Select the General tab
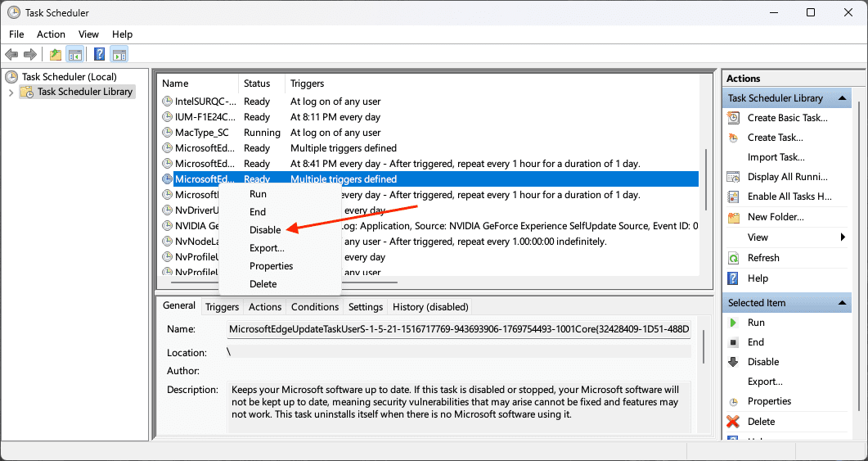Viewport: 868px width, 461px height. point(179,305)
